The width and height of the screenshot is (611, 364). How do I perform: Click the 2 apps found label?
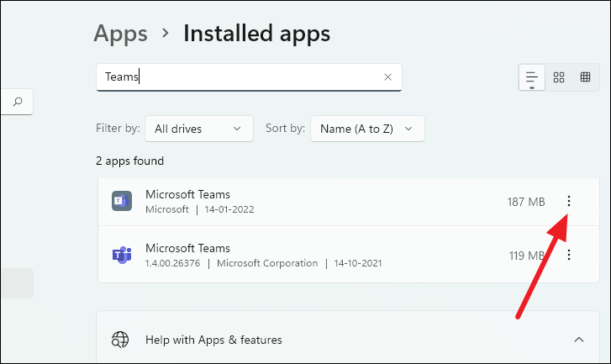(x=129, y=161)
